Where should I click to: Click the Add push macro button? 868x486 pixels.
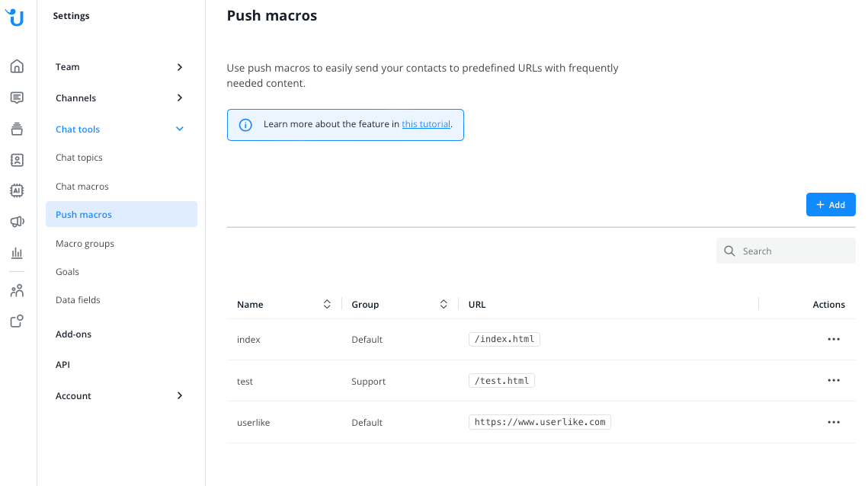coord(831,205)
